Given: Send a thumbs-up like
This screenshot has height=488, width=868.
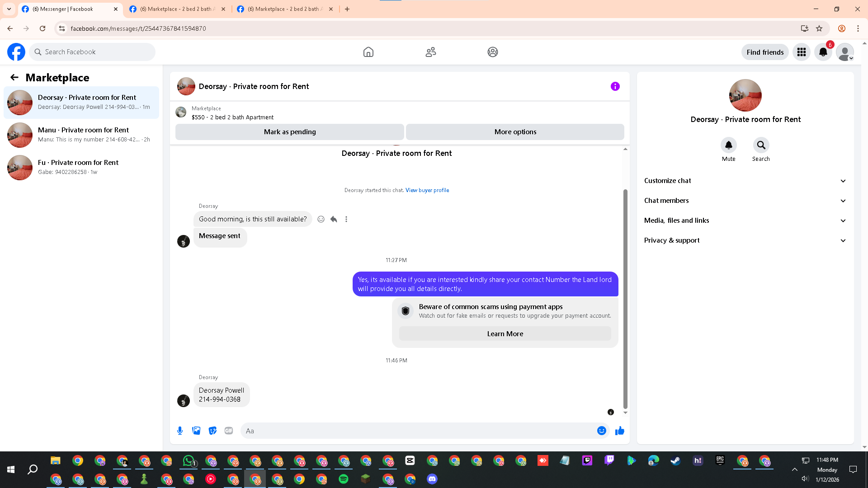Looking at the screenshot, I should (x=619, y=431).
